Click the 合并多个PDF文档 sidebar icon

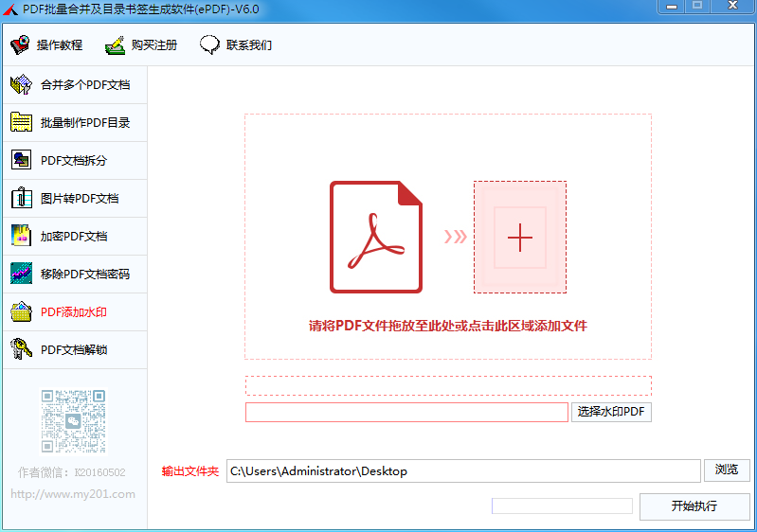tap(21, 85)
